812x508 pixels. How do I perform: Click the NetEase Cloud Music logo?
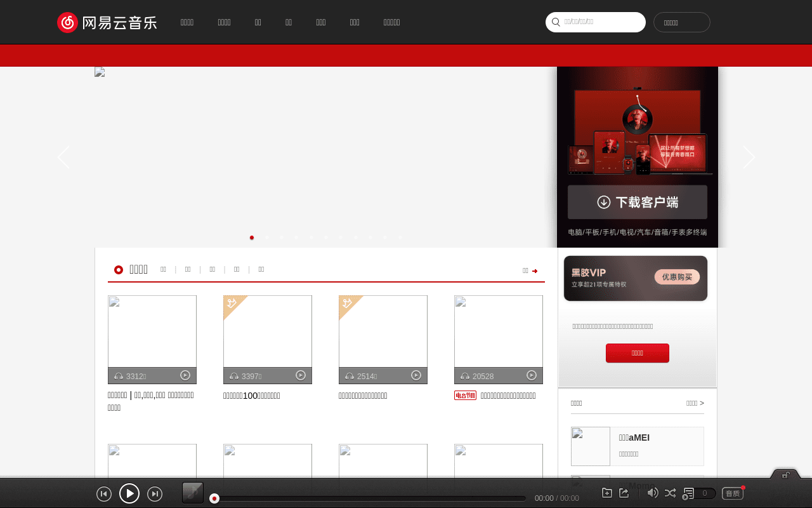107,22
